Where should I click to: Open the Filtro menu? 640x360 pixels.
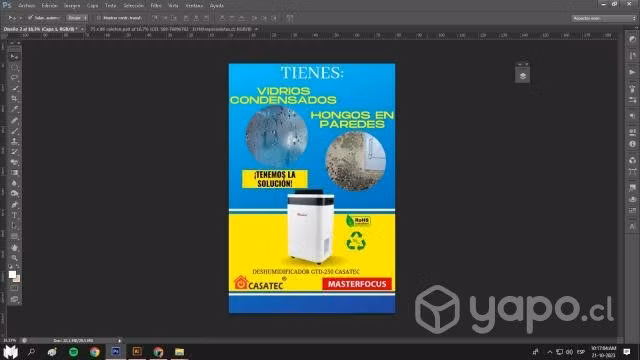[156, 6]
